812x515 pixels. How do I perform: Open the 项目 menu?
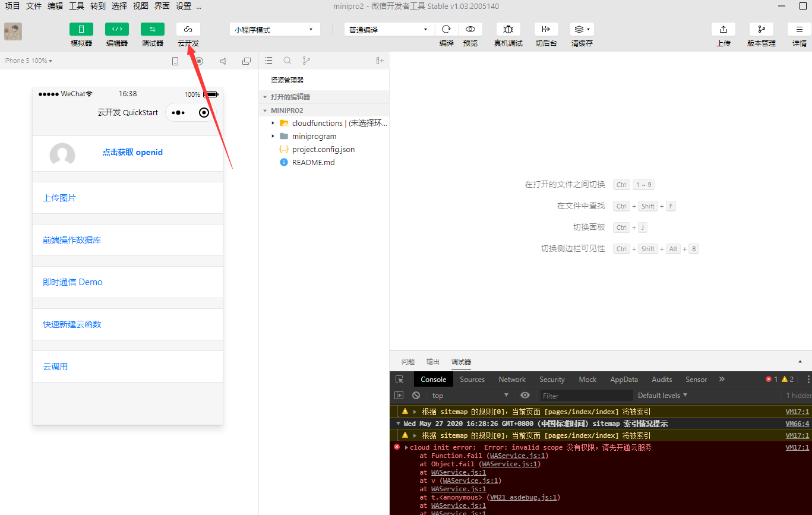coord(12,6)
